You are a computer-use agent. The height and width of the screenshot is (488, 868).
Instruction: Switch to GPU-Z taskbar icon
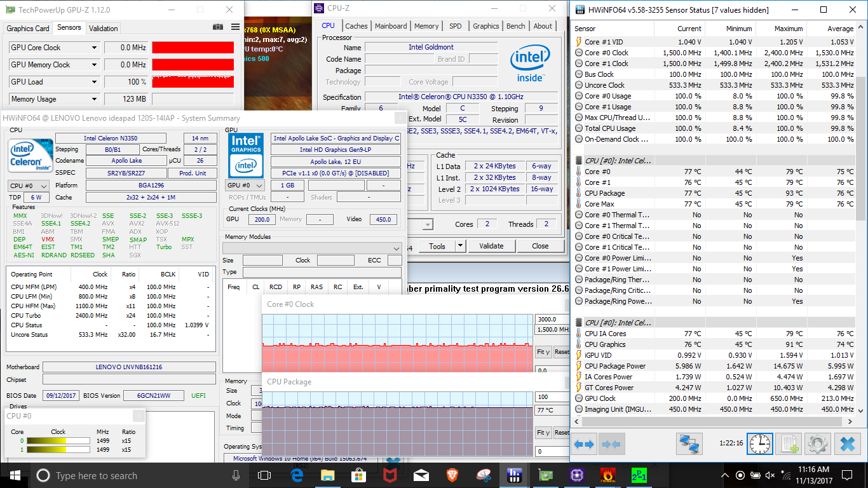point(545,475)
